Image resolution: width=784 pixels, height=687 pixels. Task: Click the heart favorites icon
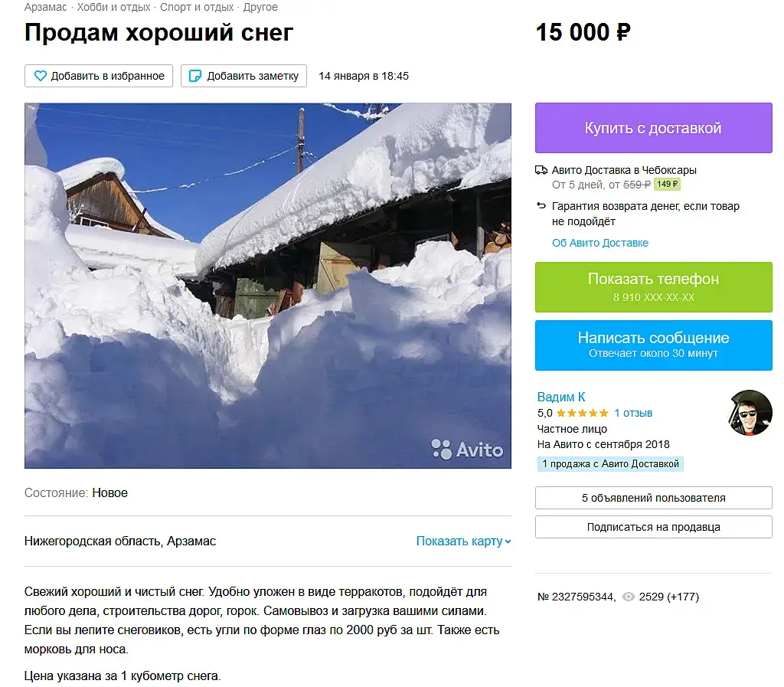pos(40,76)
